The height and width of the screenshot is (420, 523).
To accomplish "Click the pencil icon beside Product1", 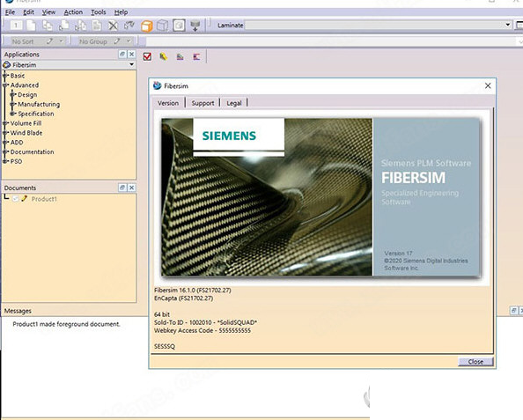I will (24, 199).
